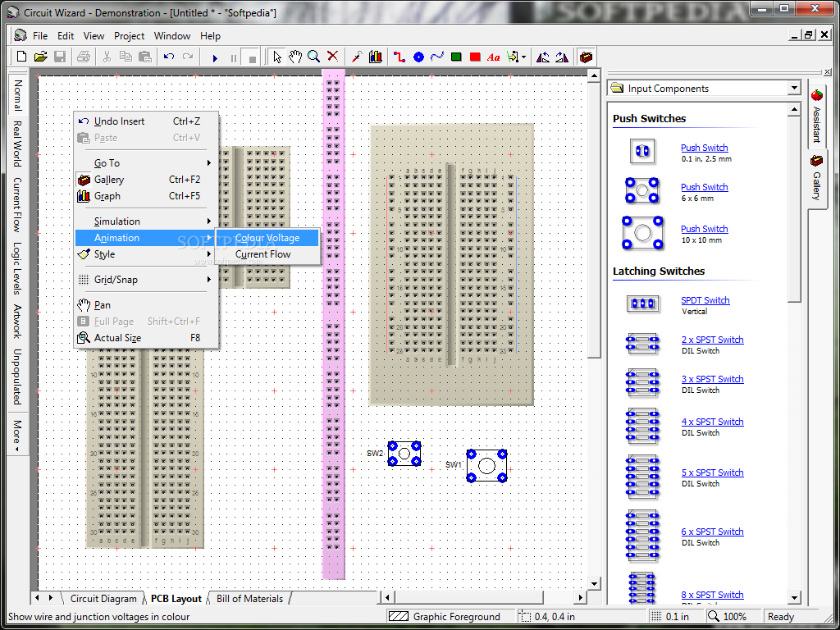The height and width of the screenshot is (630, 840).
Task: Open the 2 x SPST Switch link
Action: pyautogui.click(x=712, y=339)
